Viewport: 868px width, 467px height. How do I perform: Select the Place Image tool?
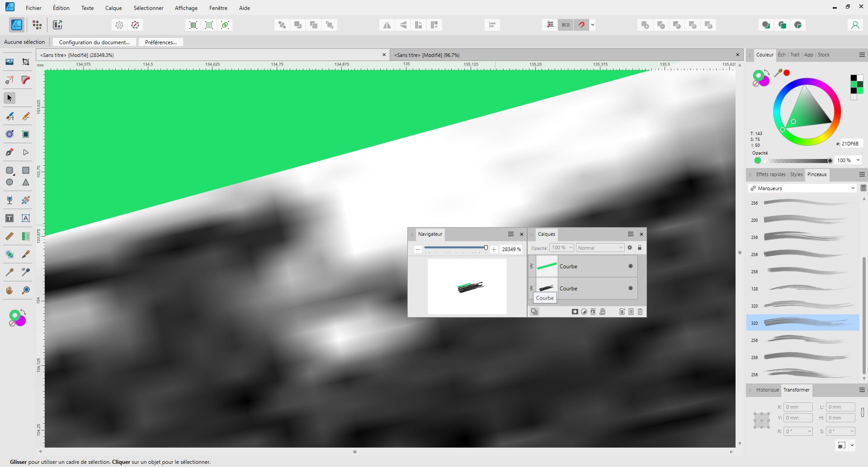(x=9, y=62)
